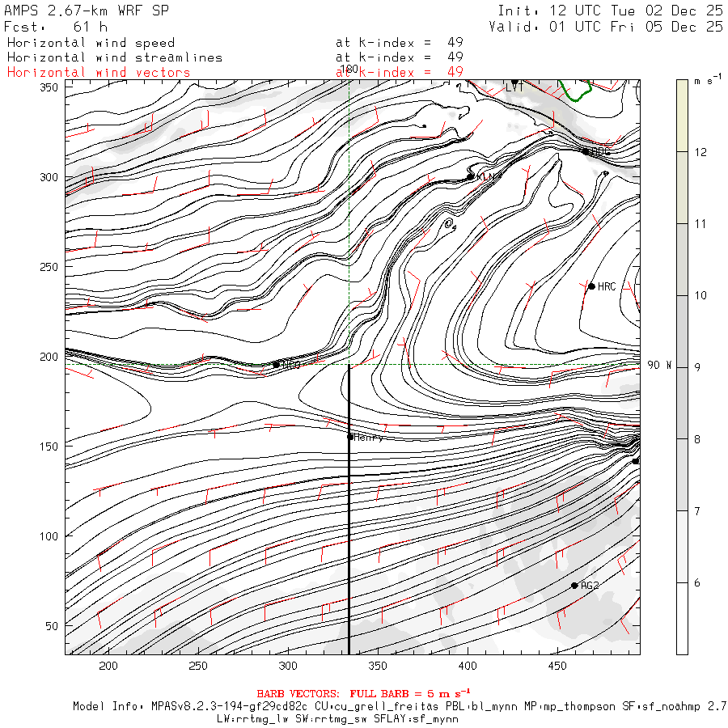Click y-axis tick label 300

pos(49,177)
